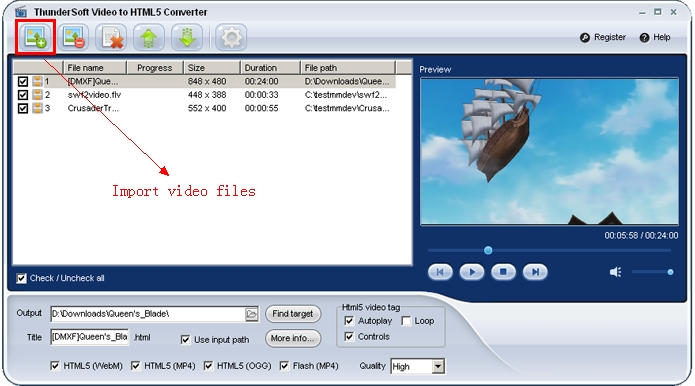Screen dimensions: 695x386
Task: Click inside the Title input field
Action: tap(90, 337)
